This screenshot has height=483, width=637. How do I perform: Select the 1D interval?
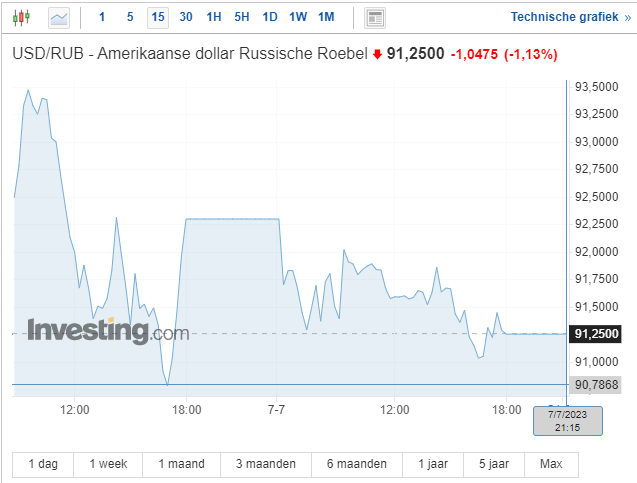click(270, 17)
